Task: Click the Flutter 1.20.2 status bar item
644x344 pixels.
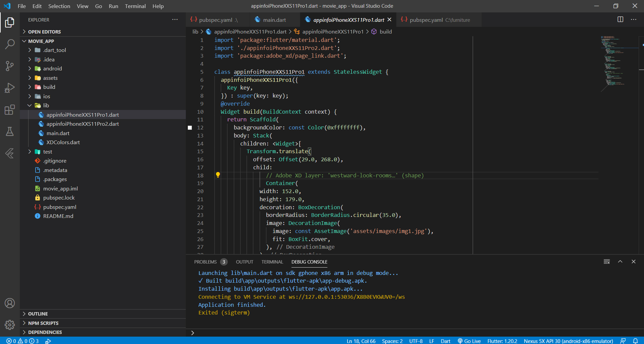Action: tap(502, 341)
